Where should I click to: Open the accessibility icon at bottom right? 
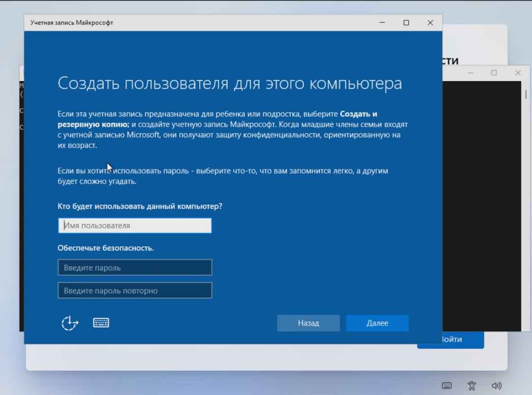point(472,386)
